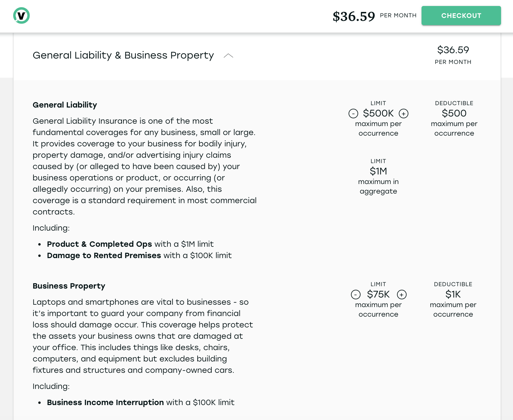The image size is (513, 420).
Task: Decrease the Business Property $75K limit
Action: pyautogui.click(x=356, y=295)
